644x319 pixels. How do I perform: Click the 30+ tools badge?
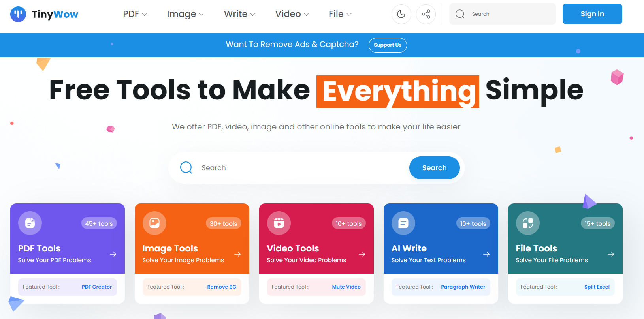click(x=224, y=223)
